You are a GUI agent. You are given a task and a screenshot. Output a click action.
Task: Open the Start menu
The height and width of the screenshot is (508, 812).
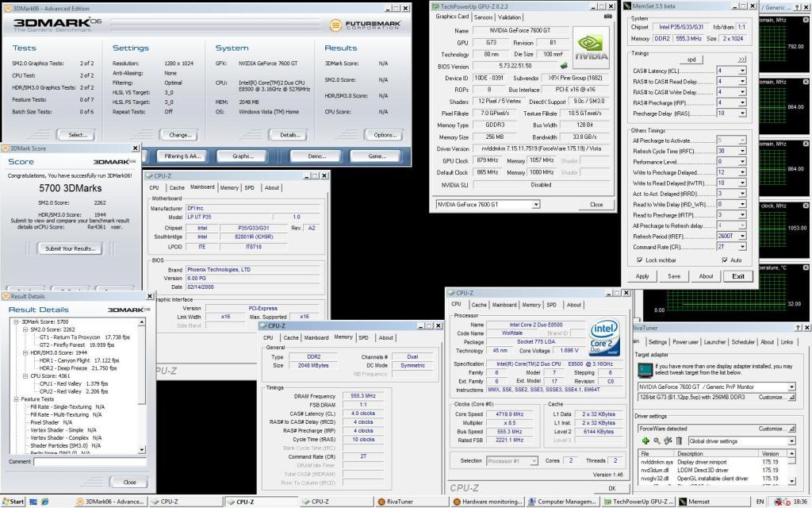point(13,502)
